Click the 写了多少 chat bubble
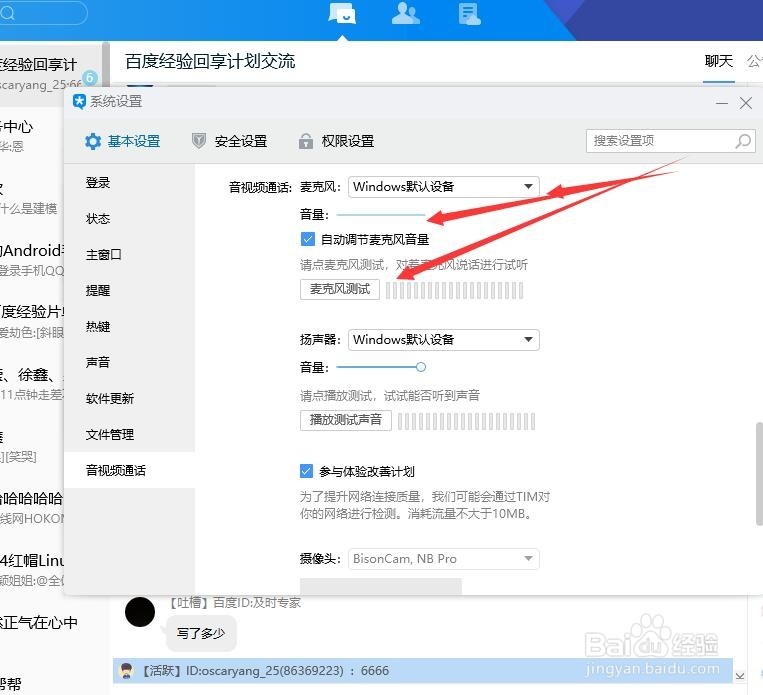 tap(201, 633)
